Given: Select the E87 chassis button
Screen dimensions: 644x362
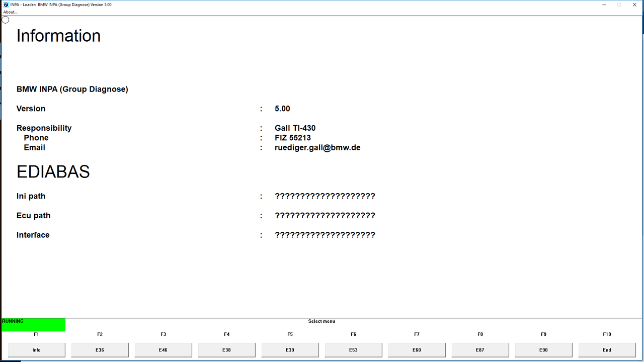Looking at the screenshot, I should (x=480, y=350).
